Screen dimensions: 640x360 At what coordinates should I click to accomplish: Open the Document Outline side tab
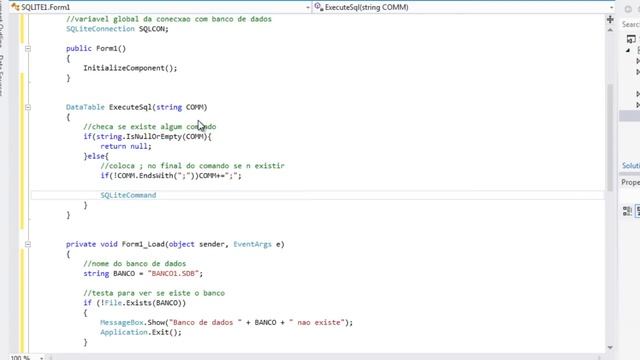2,24
